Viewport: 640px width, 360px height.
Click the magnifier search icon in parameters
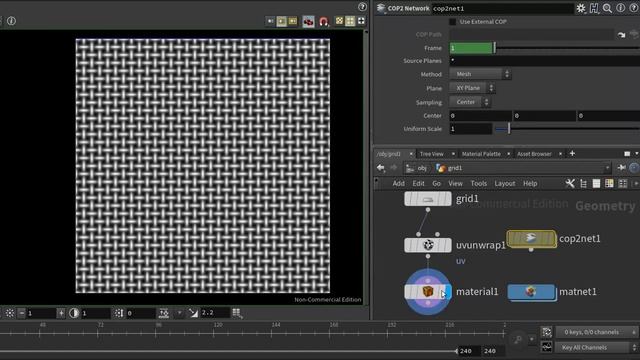coord(607,8)
